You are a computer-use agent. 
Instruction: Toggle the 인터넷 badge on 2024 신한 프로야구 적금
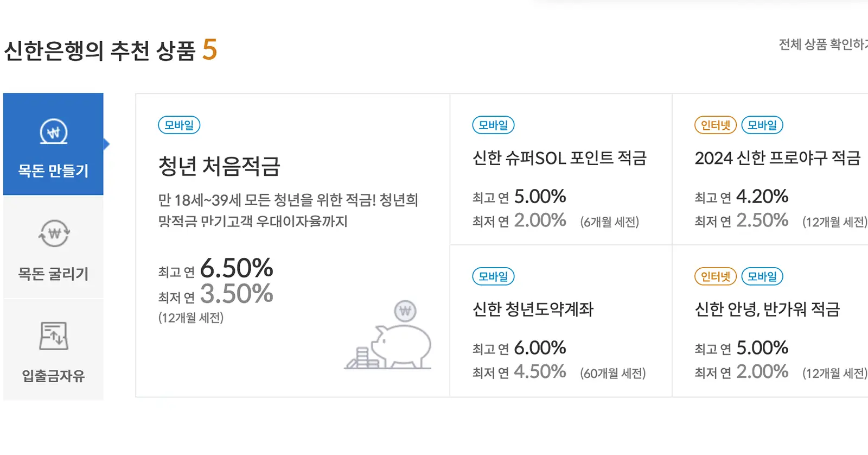pyautogui.click(x=715, y=125)
